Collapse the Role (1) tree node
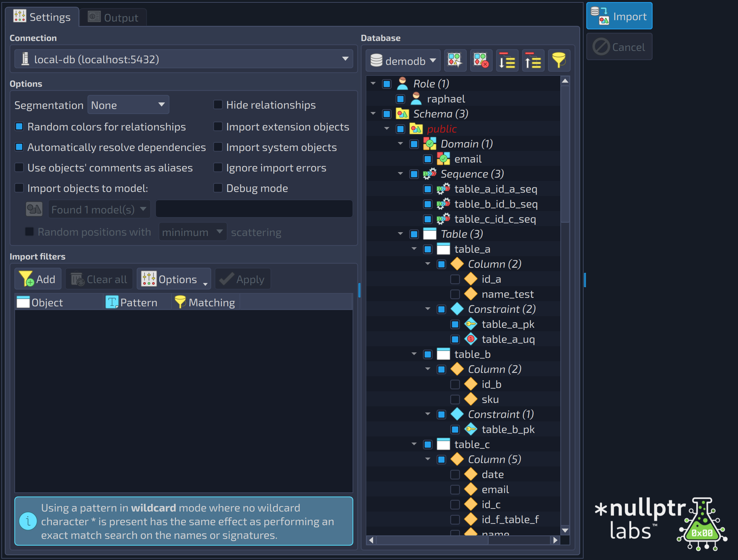 [x=373, y=84]
